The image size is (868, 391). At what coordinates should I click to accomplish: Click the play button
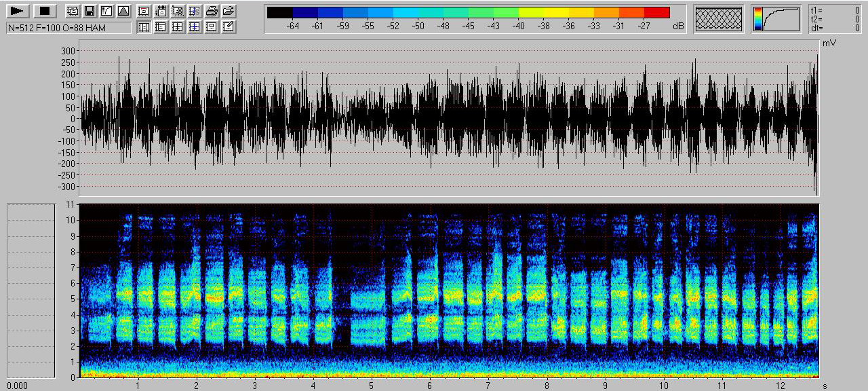pyautogui.click(x=18, y=11)
